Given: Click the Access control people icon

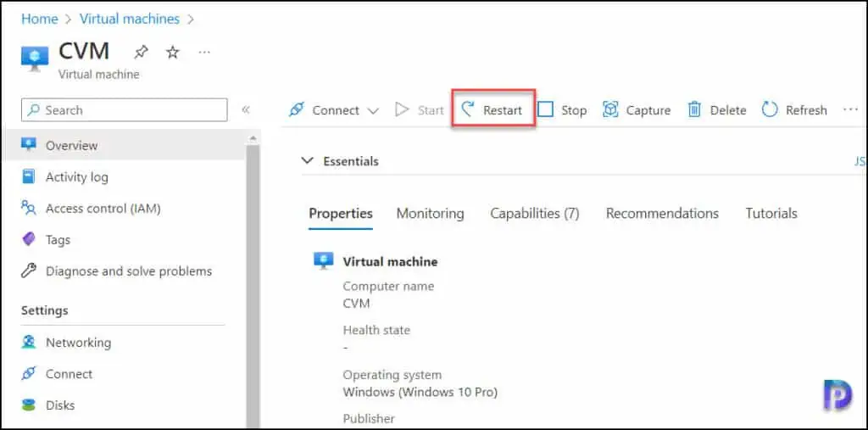Looking at the screenshot, I should (28, 208).
